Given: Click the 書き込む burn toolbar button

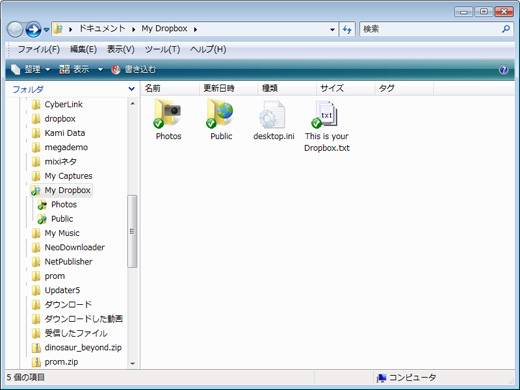Looking at the screenshot, I should click(134, 69).
